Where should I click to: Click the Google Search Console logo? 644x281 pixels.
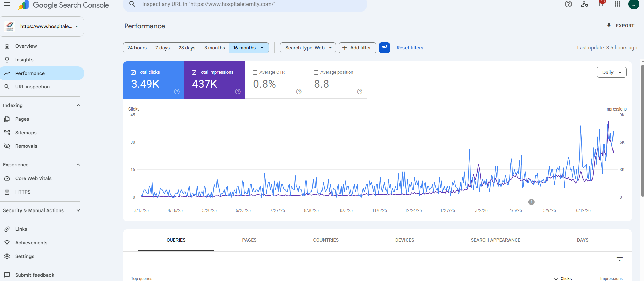coord(64,5)
